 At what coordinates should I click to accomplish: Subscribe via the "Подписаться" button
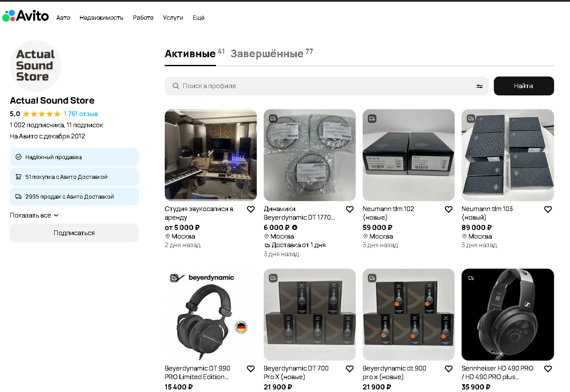tap(74, 233)
